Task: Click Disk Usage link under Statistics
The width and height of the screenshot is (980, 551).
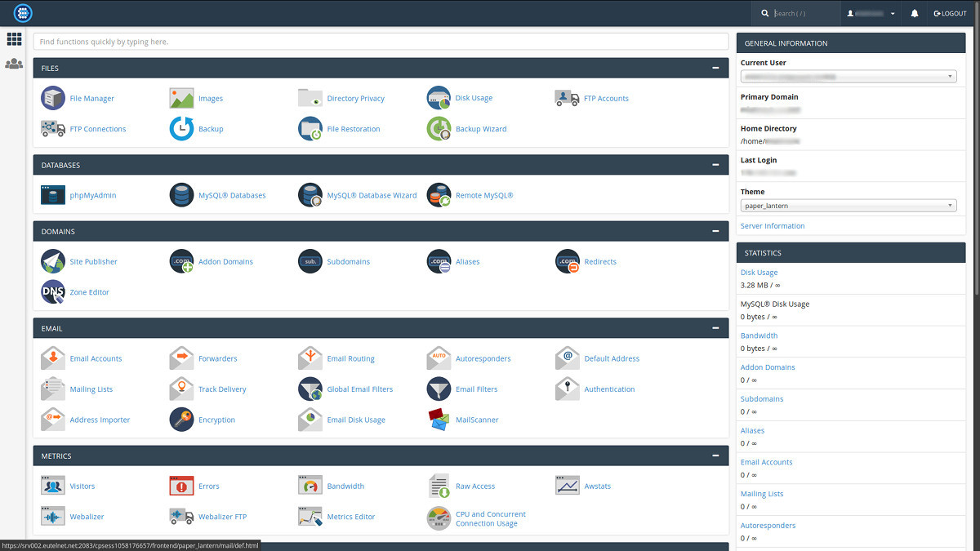Action: click(759, 273)
